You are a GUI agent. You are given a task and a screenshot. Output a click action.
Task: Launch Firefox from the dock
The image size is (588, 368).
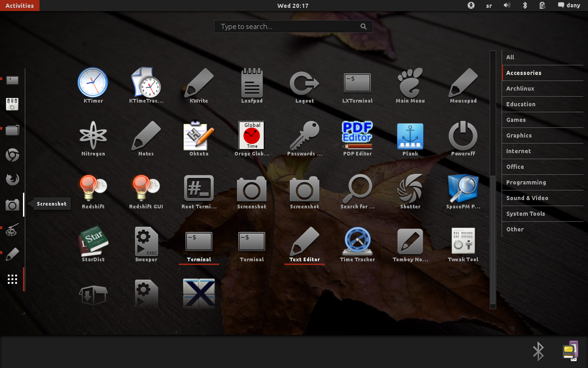coord(12,179)
